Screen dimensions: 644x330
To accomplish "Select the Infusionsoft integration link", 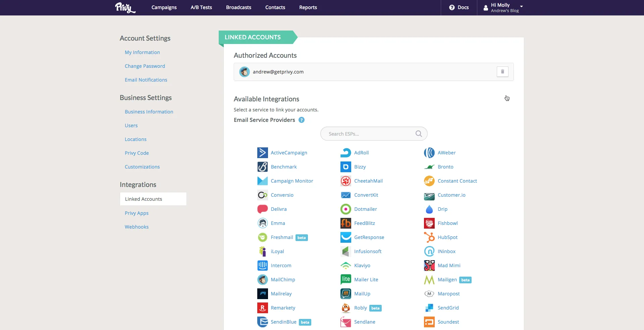I will click(368, 251).
